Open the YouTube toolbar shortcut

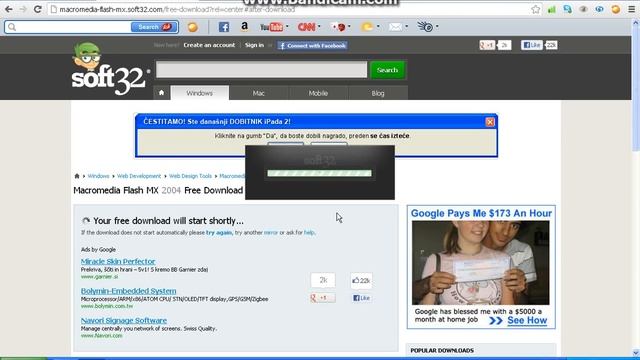click(271, 27)
